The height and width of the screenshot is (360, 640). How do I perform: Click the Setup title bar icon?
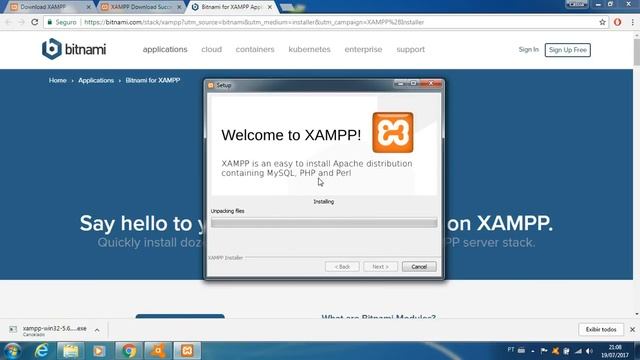pos(211,85)
